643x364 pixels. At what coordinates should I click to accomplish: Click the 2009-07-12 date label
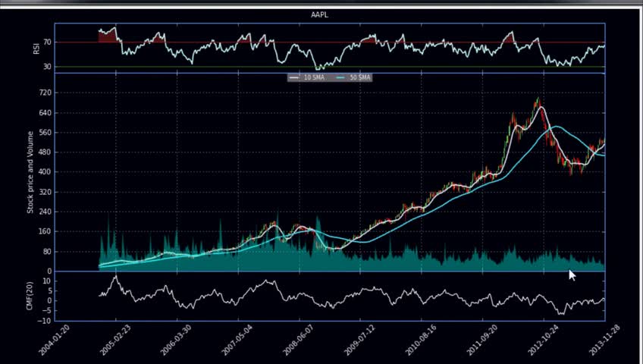pyautogui.click(x=359, y=340)
